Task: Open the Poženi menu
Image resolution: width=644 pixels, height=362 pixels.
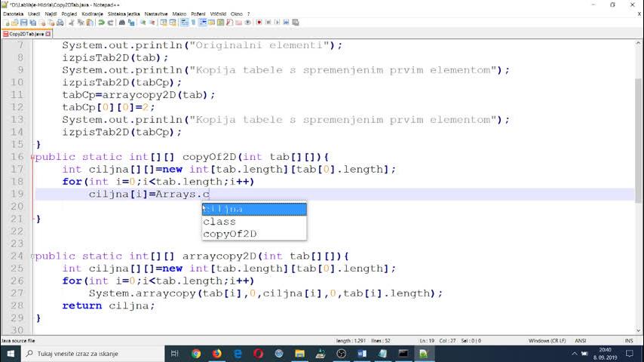Action: point(198,14)
